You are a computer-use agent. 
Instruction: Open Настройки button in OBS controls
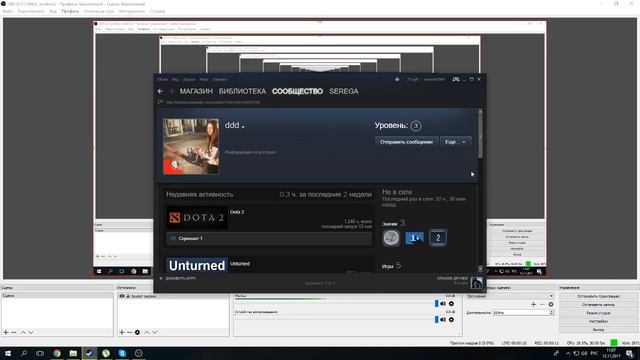(598, 321)
